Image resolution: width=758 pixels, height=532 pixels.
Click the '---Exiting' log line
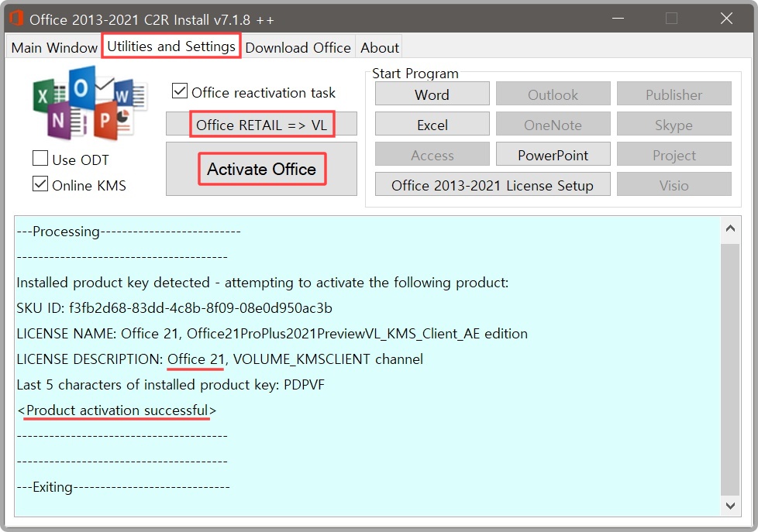tap(123, 486)
